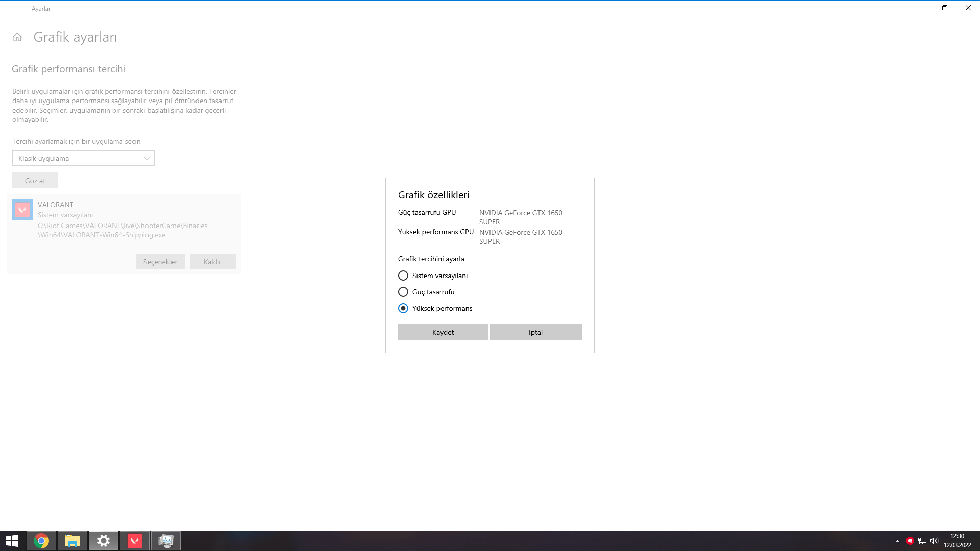Open the clock and date flyout
This screenshot has height=551, width=980.
click(x=957, y=541)
